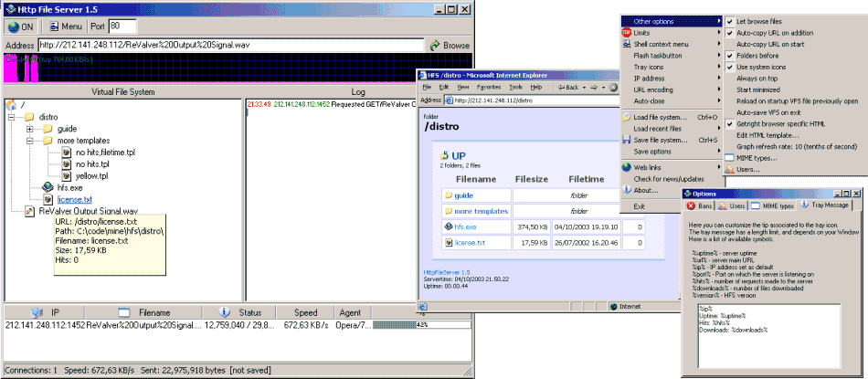Viewport: 868px width, 379px height.
Task: Click the ON server status icon
Action: pyautogui.click(x=13, y=26)
